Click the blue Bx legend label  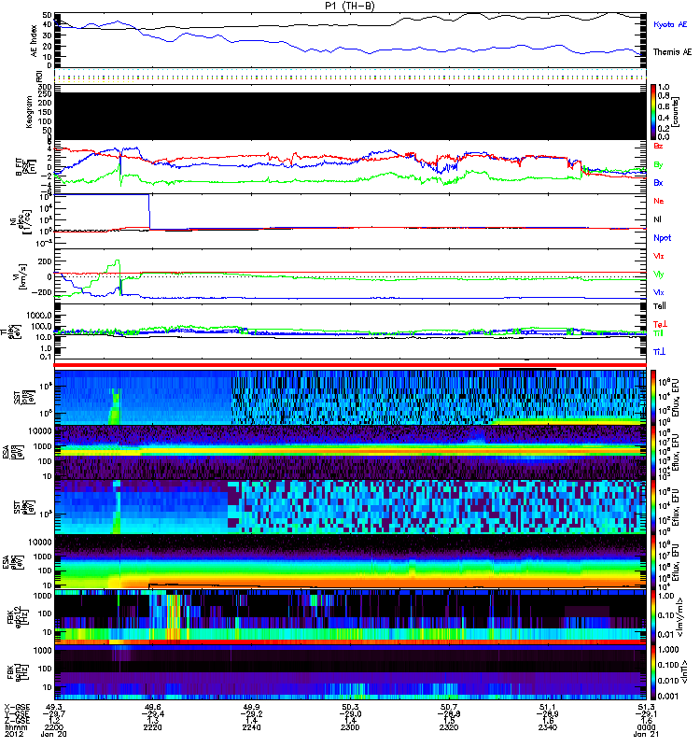[x=658, y=183]
